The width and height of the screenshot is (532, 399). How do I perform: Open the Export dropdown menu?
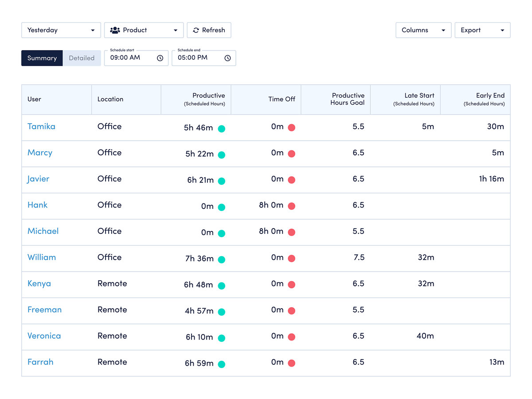482,30
